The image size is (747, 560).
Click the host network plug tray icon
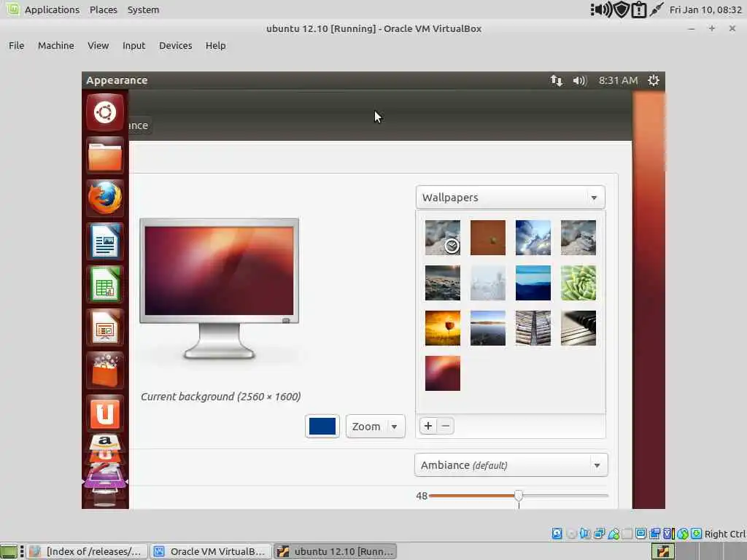(657, 9)
